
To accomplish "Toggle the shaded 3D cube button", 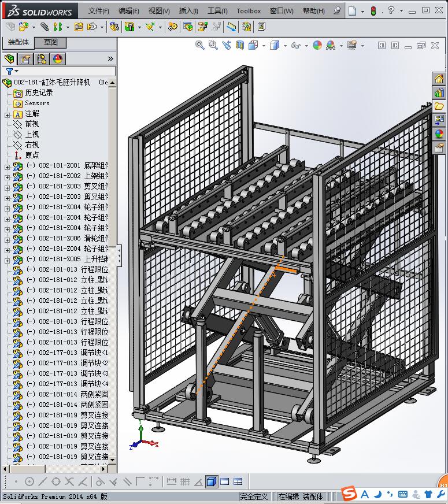I will [x=212, y=481].
